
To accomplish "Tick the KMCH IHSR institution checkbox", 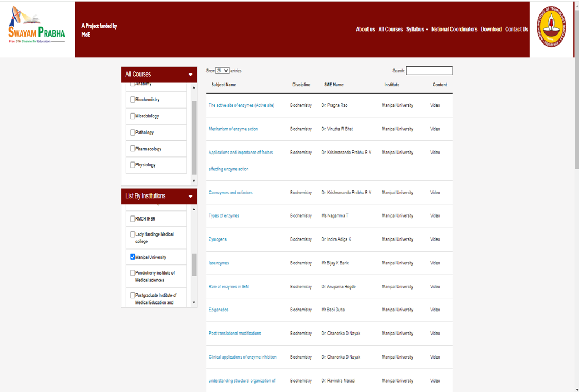I will [133, 219].
